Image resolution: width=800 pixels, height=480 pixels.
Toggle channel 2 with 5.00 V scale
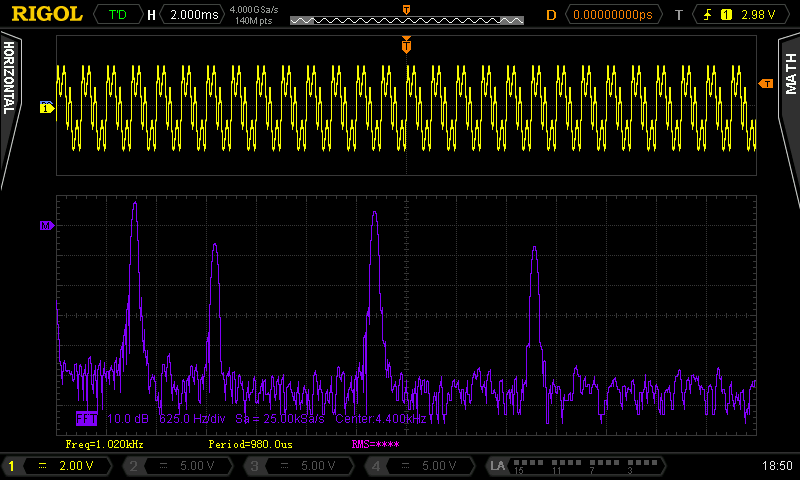(178, 466)
